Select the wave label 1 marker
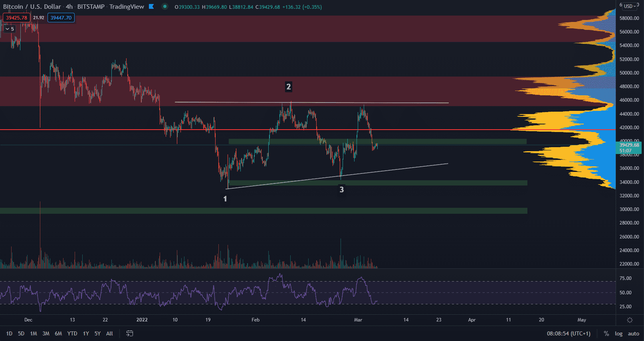The width and height of the screenshot is (644, 341). point(225,199)
